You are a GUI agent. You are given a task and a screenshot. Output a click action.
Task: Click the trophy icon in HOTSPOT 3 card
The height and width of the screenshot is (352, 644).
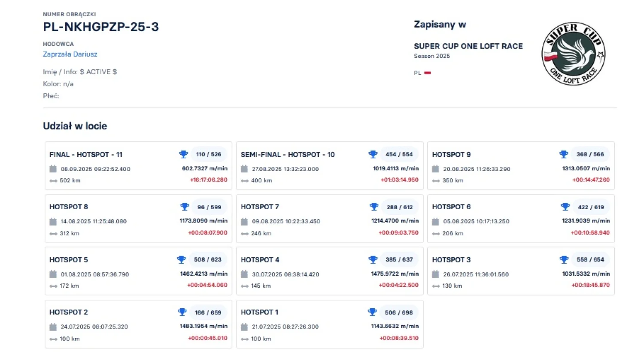click(x=564, y=260)
